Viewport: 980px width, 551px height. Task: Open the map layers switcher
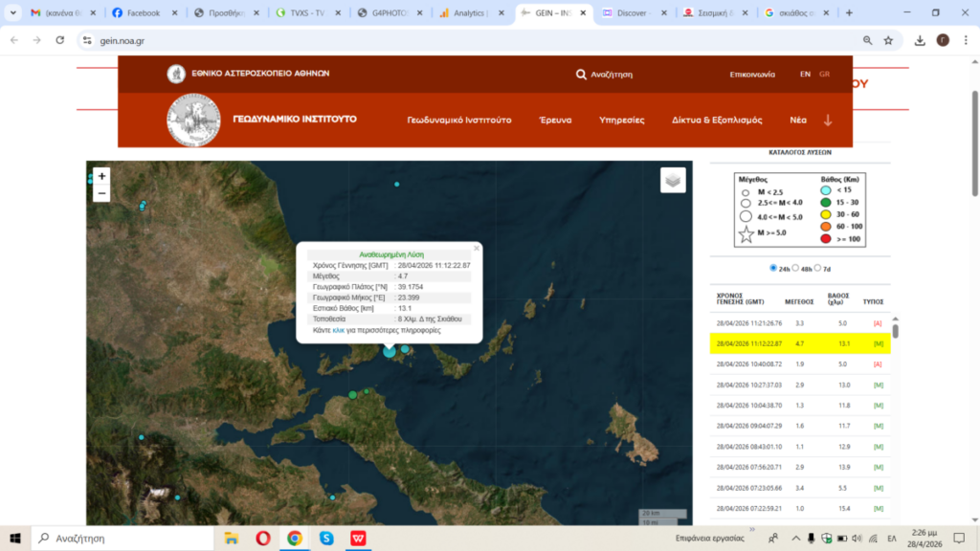click(x=673, y=180)
